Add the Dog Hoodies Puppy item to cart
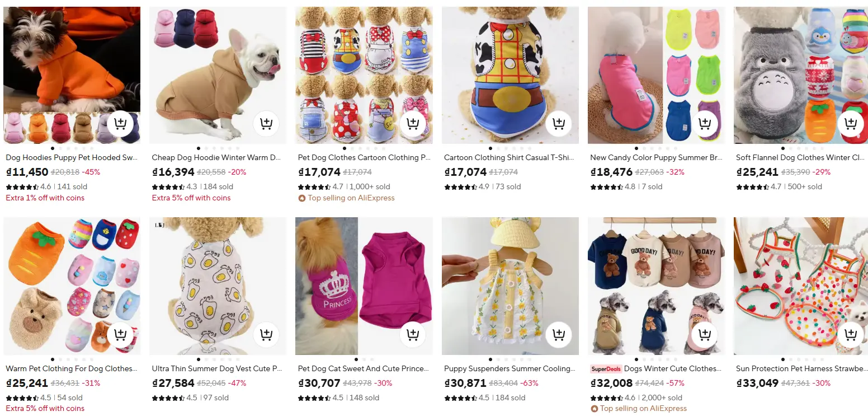Viewport: 868px width, 416px height. (120, 124)
